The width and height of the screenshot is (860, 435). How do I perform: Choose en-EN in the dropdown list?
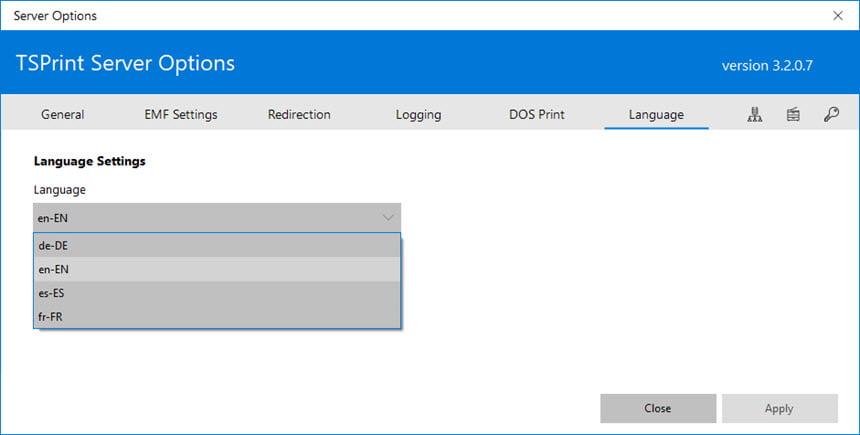217,269
